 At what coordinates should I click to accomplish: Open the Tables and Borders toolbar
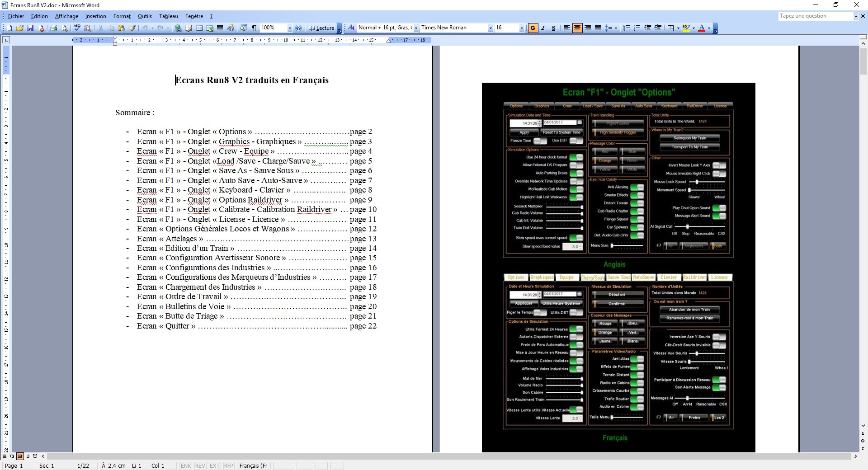[189, 28]
